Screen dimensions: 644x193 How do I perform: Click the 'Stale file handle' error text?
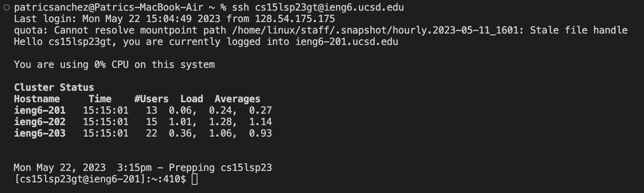click(x=579, y=30)
